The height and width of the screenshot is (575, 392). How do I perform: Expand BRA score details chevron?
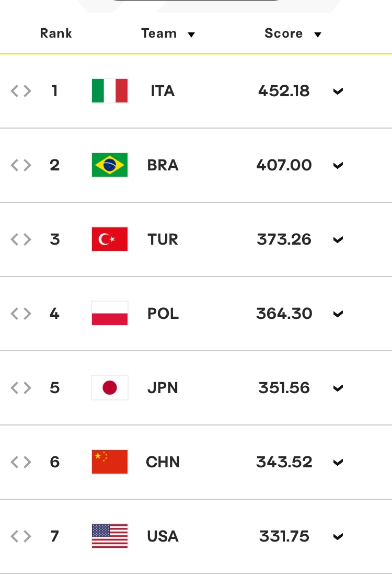click(338, 166)
